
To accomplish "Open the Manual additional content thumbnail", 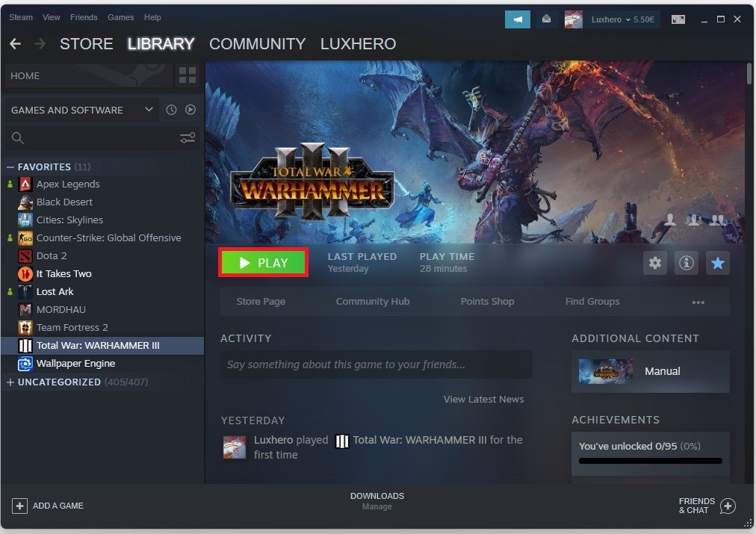I will point(606,372).
